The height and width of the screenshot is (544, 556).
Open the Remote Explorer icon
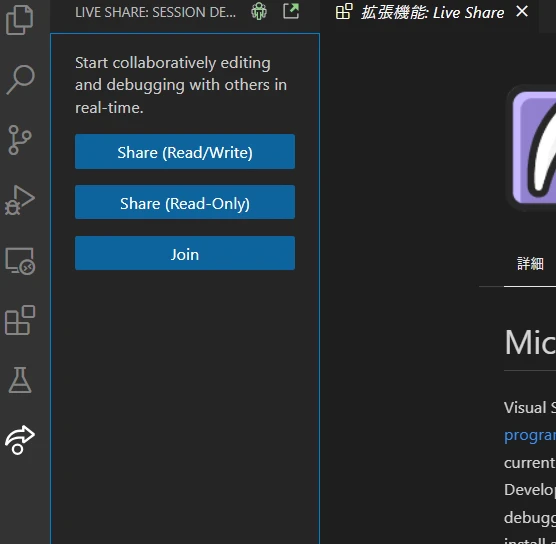click(x=20, y=261)
